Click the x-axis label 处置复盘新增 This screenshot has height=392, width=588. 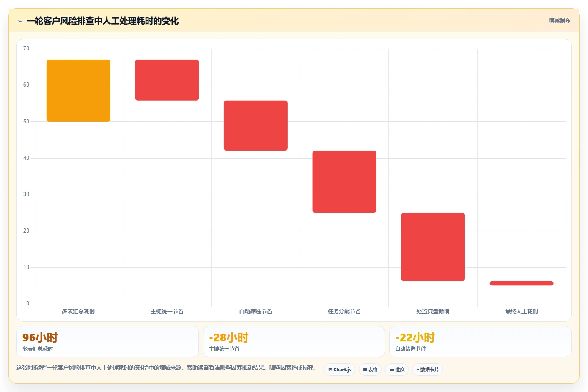[433, 311]
